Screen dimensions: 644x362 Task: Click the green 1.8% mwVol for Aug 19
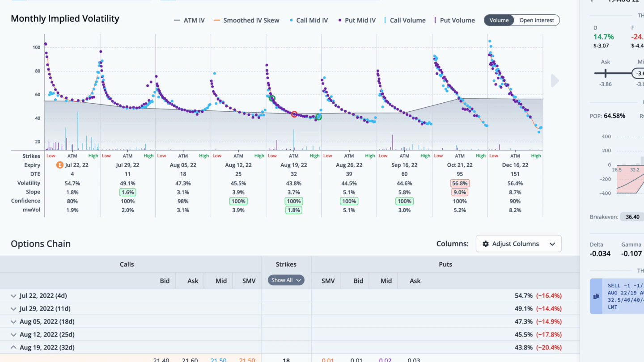(293, 210)
